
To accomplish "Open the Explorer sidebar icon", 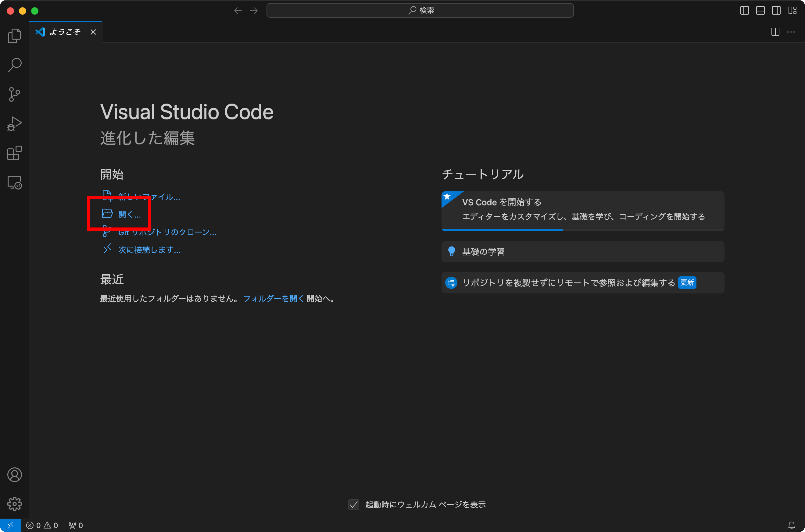I will (x=14, y=36).
